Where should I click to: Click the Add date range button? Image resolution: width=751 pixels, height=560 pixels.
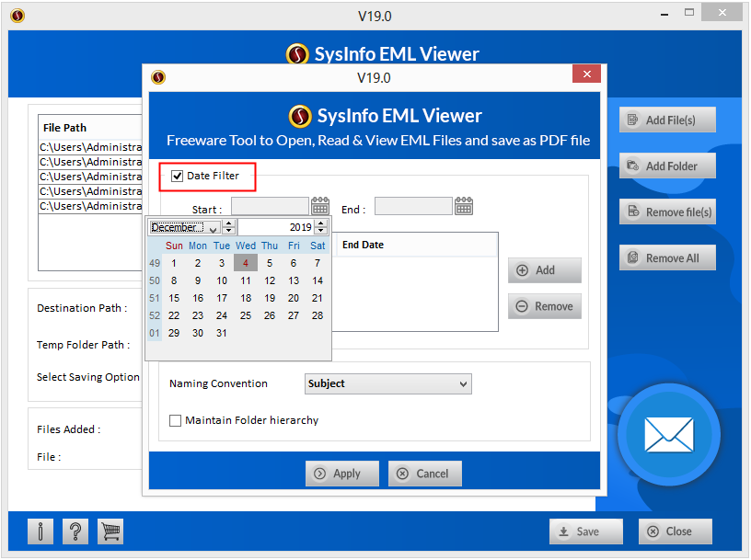point(545,270)
